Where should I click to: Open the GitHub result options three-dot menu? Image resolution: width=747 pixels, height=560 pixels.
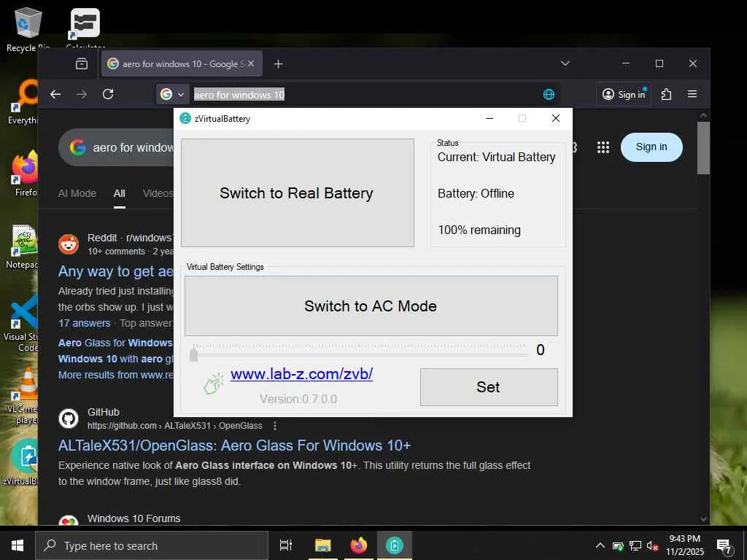tap(275, 426)
